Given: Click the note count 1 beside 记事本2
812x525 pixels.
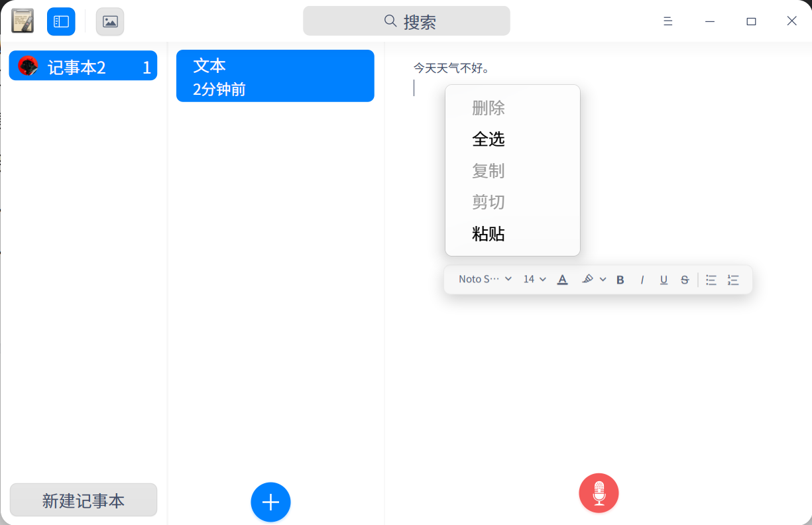Looking at the screenshot, I should tap(146, 67).
